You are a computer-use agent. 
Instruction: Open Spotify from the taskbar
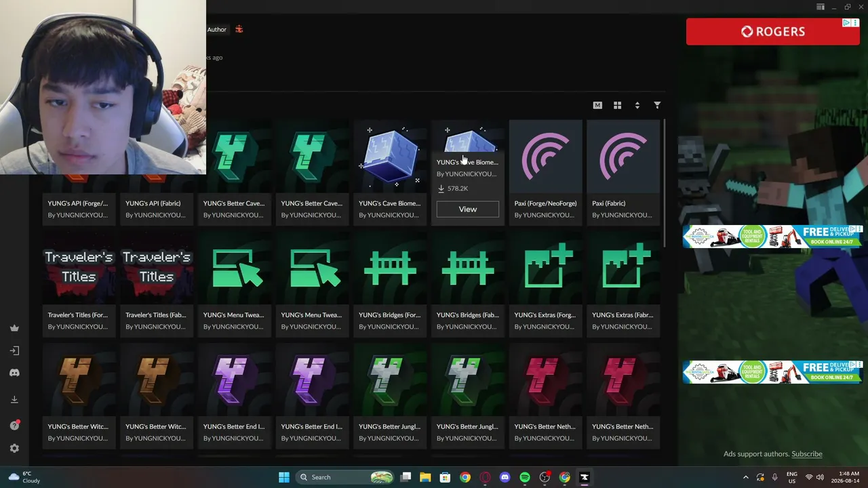(525, 477)
